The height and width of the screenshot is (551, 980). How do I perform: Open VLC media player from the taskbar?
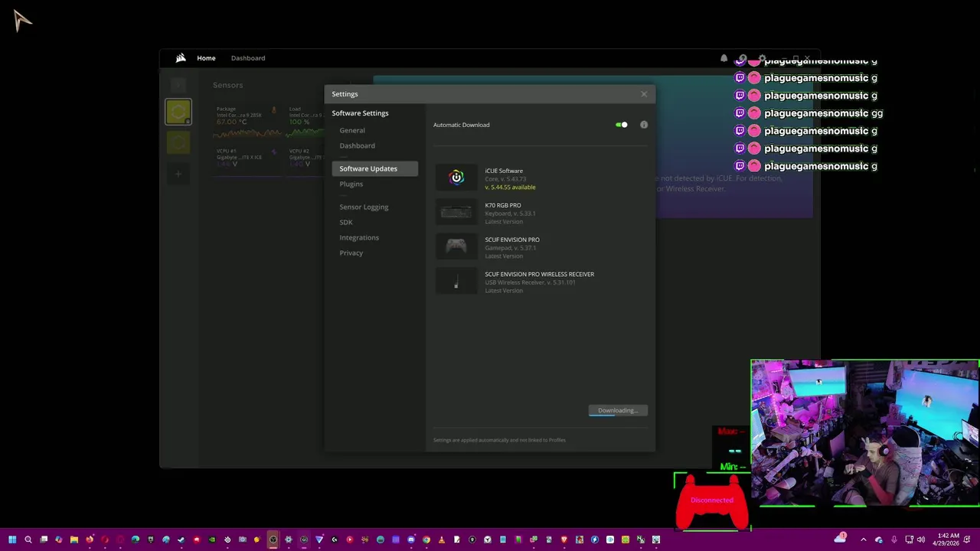pyautogui.click(x=442, y=540)
